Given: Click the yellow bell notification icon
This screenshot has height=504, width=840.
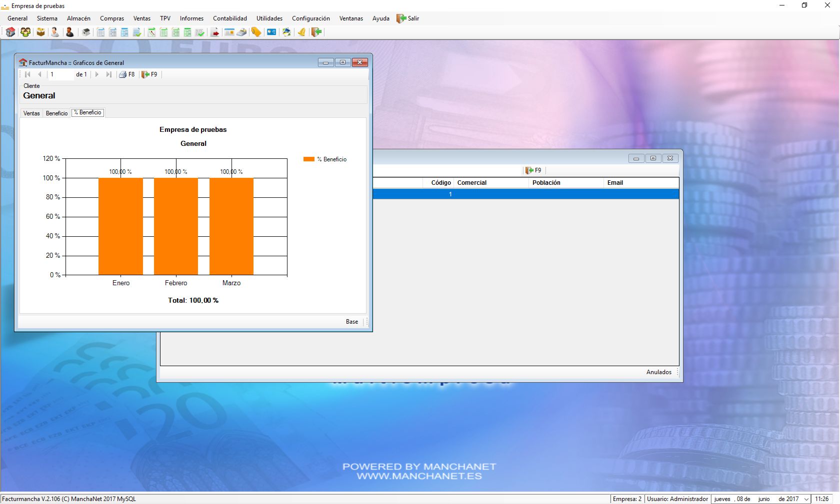Looking at the screenshot, I should click(x=301, y=32).
